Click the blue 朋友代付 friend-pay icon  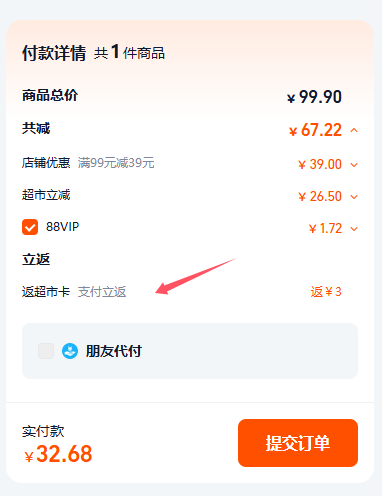(70, 351)
